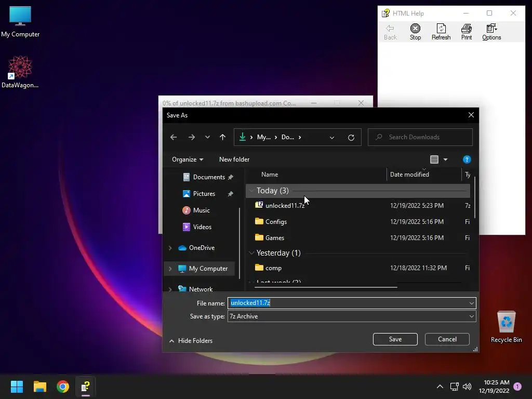Viewport: 532px width, 399px height.
Task: Select Network in the sidebar
Action: tap(201, 289)
